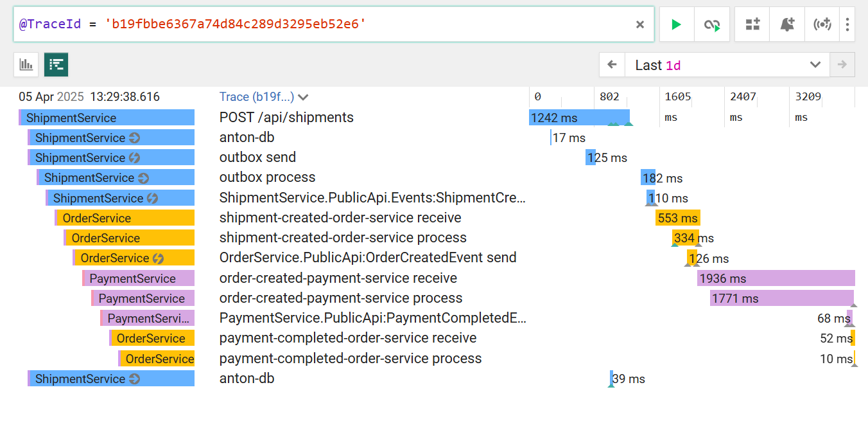Click the 1242 ms blue span bar
The image size is (868, 430).
click(x=579, y=118)
